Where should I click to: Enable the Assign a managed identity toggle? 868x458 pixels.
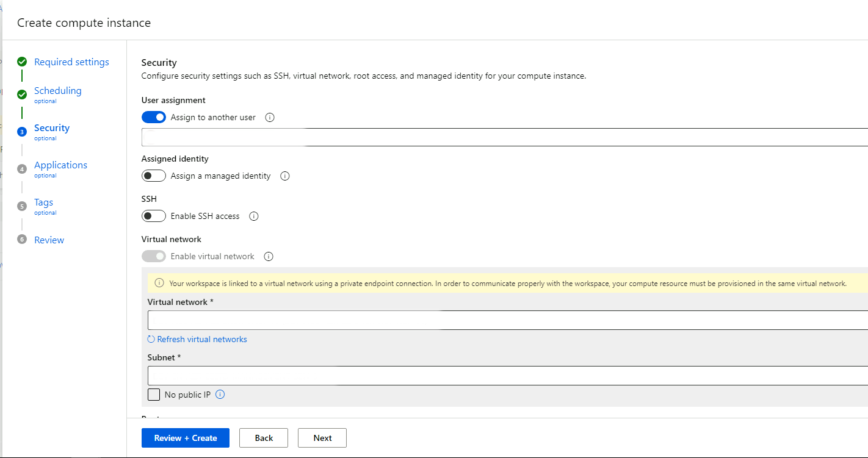[154, 176]
